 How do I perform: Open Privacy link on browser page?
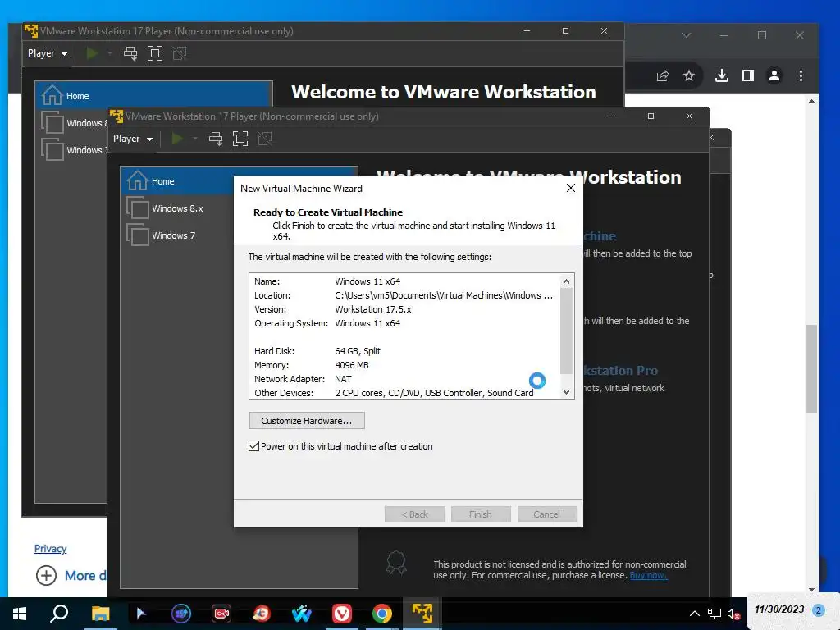tap(50, 549)
